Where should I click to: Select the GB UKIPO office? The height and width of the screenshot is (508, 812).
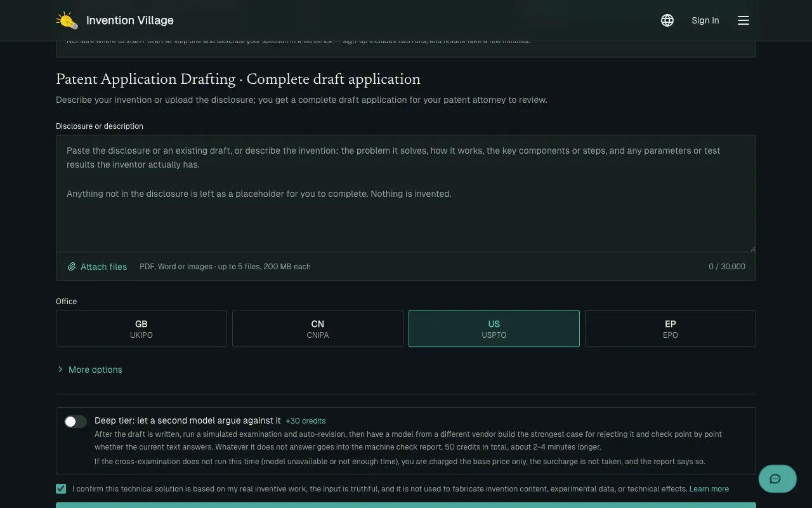[x=141, y=328]
